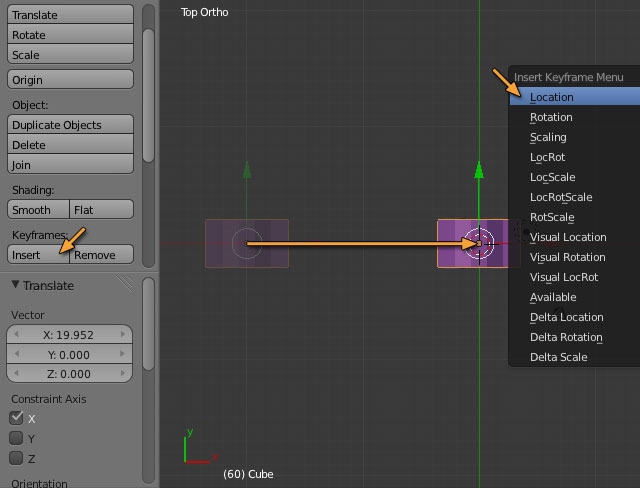Click Duplicate Objects button
640x488 pixels.
[70, 125]
